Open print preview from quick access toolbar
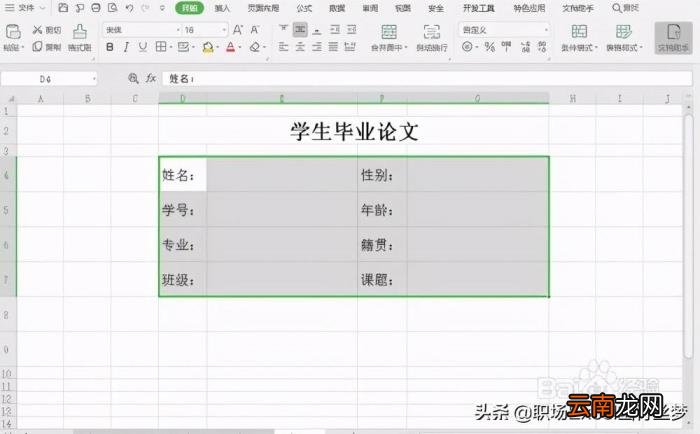 (x=112, y=8)
